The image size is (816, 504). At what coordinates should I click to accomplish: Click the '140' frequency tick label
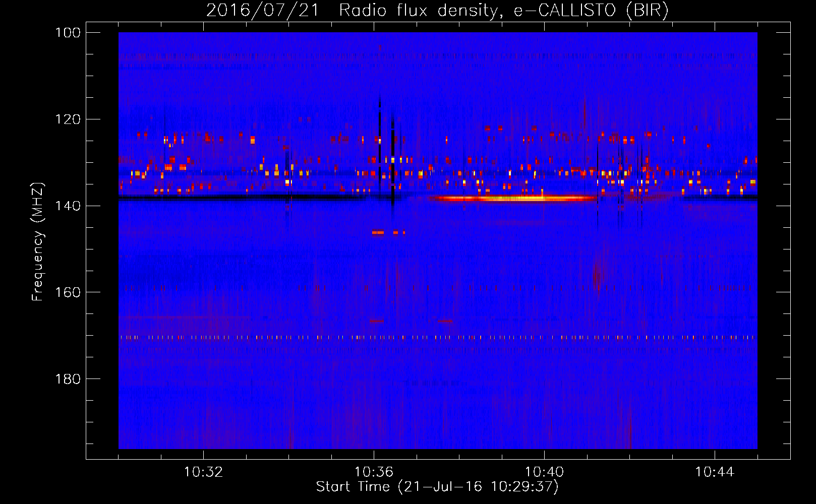pos(68,206)
